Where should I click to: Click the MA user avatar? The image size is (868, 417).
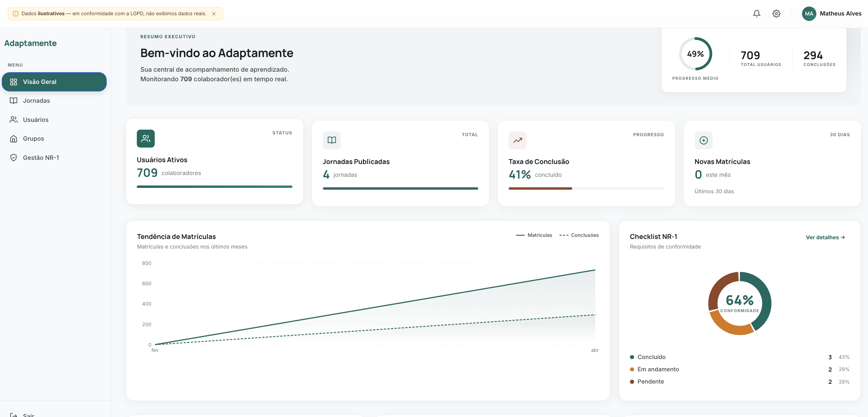(809, 13)
